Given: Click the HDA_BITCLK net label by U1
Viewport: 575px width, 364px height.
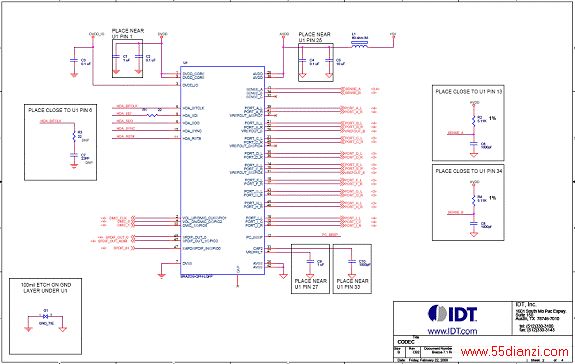Looking at the screenshot, I should 127,107.
